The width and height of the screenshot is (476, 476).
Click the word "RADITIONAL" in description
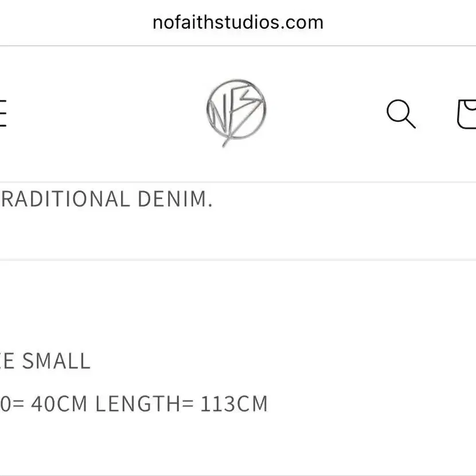(x=65, y=199)
